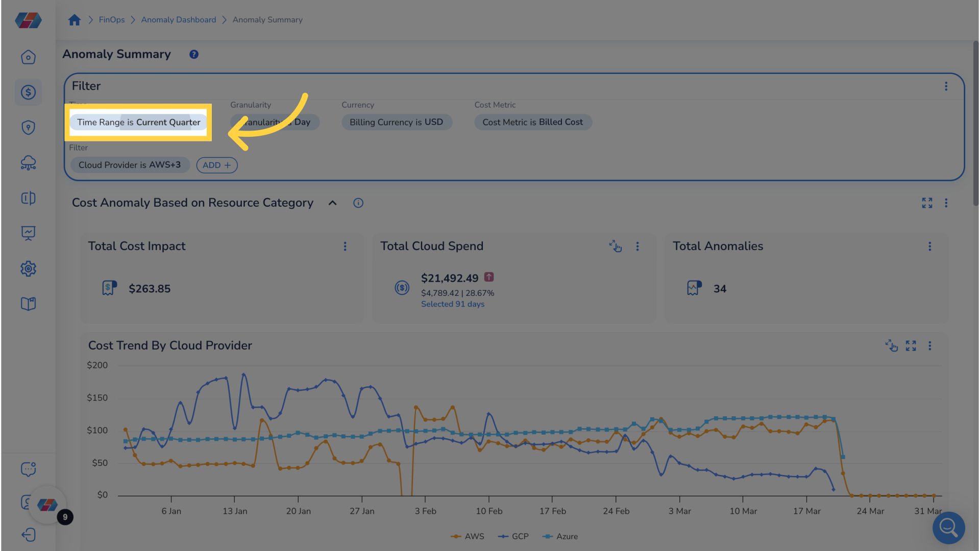Open Settings gear in sidebar
The image size is (980, 551).
[x=28, y=268]
